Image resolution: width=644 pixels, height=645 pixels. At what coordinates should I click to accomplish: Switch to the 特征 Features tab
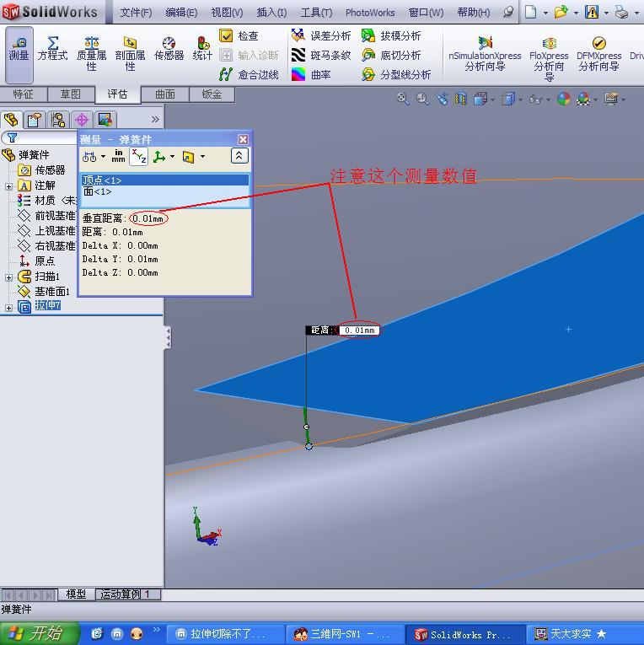tap(24, 94)
